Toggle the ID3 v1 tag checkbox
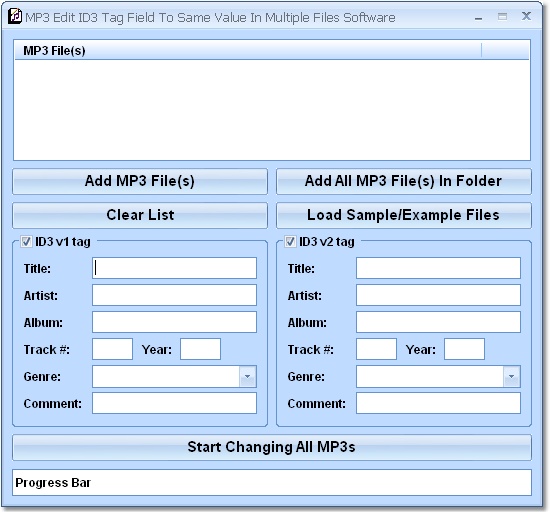The height and width of the screenshot is (514, 550). pos(26,241)
